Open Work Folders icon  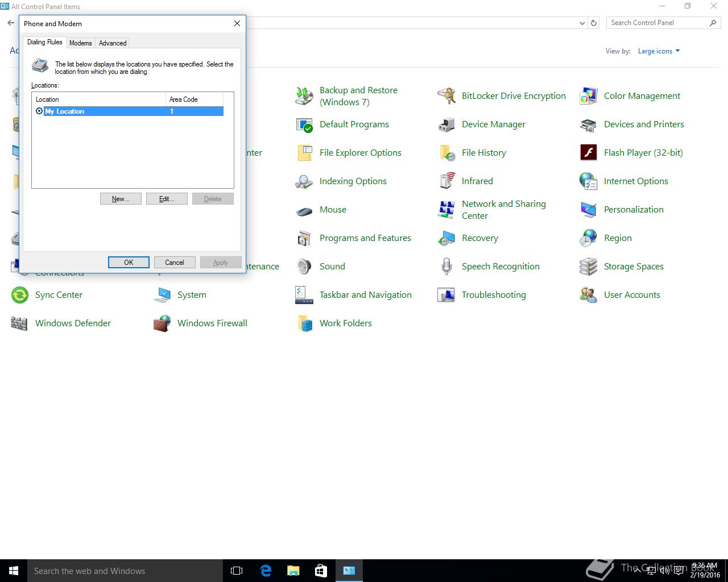304,323
